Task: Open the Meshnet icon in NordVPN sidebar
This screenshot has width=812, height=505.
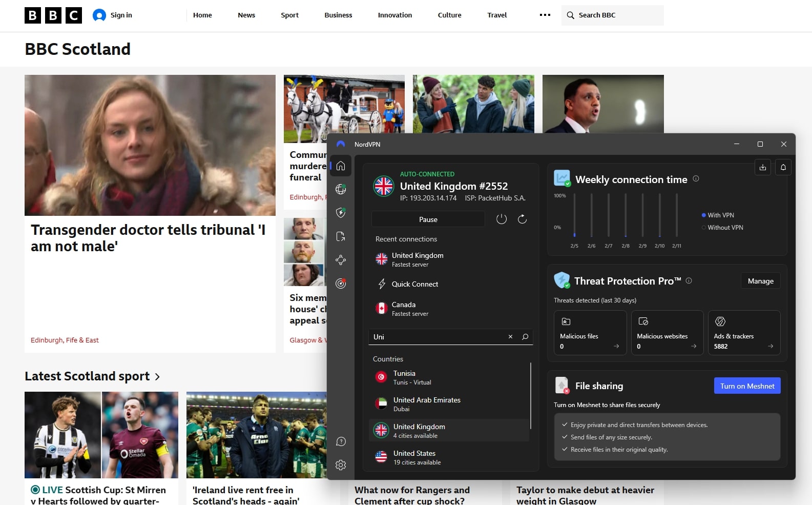Action: coord(341,260)
